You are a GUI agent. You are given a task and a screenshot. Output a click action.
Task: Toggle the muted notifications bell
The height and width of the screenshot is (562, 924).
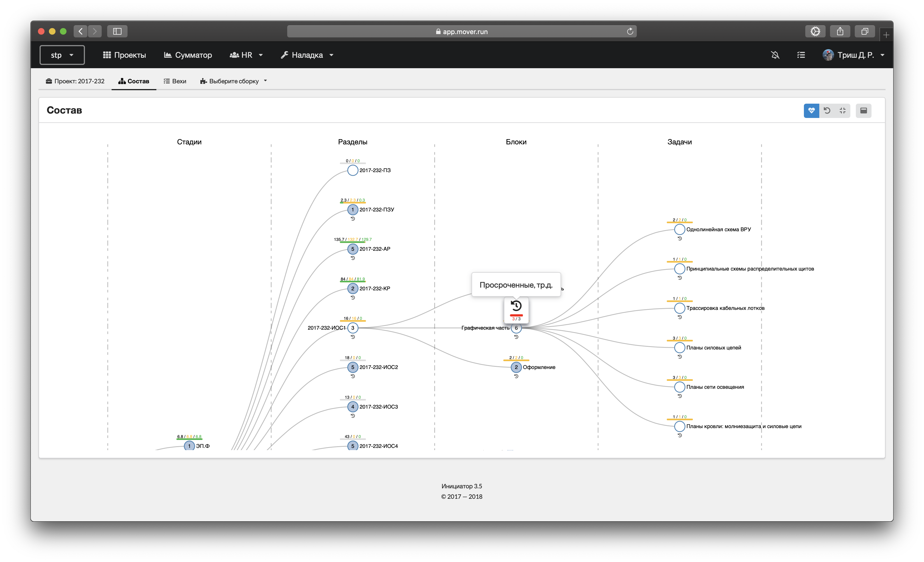pyautogui.click(x=775, y=55)
